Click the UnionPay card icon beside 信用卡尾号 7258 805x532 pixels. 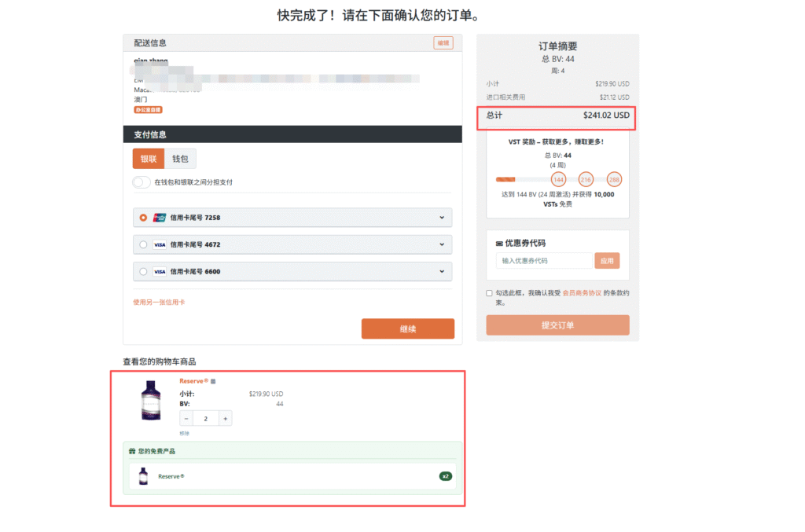click(x=160, y=218)
